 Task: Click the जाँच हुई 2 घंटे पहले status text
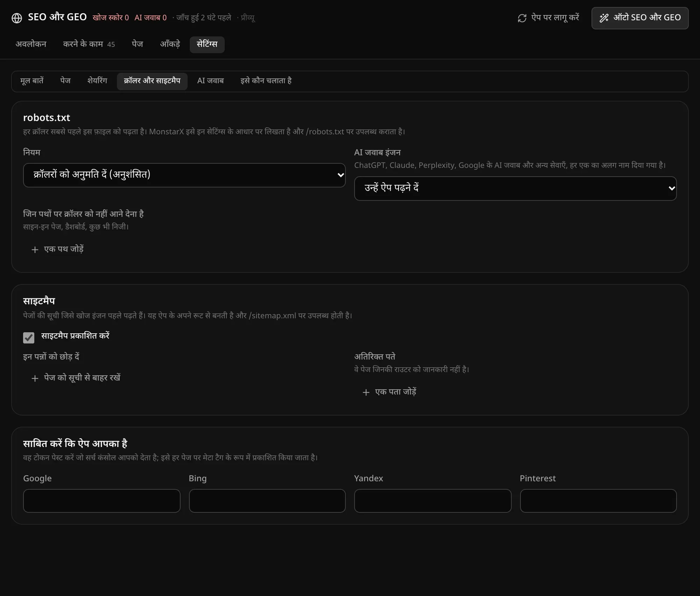point(204,18)
